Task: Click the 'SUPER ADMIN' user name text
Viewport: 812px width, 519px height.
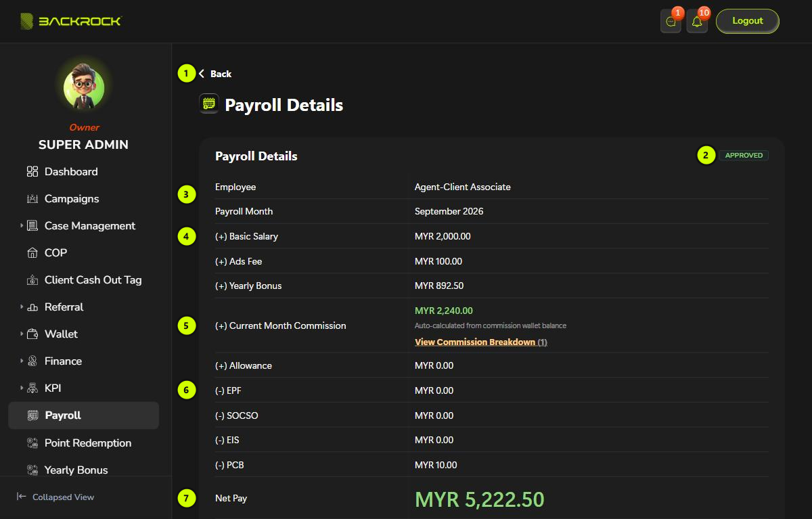Action: point(83,145)
